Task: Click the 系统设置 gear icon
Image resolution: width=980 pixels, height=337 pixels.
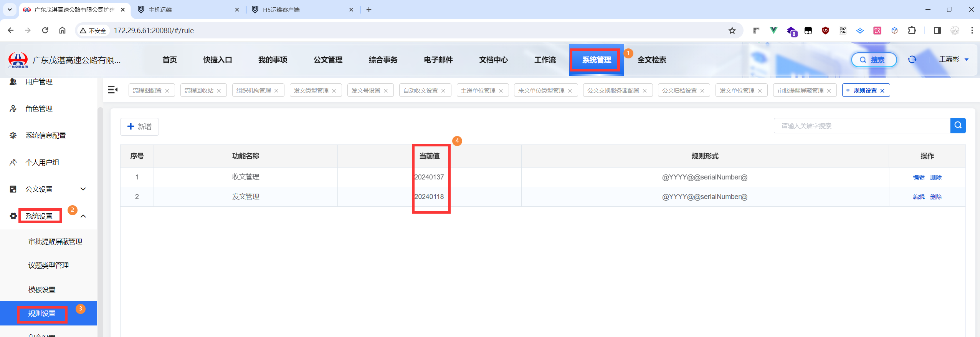Action: (x=13, y=216)
